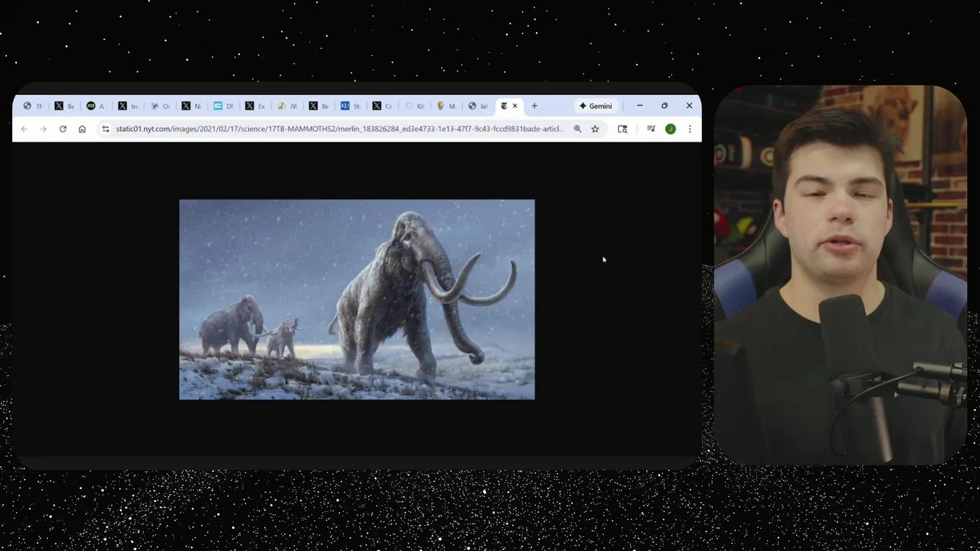Switch to the 'lat' globe tab
The image size is (980, 551).
[477, 106]
